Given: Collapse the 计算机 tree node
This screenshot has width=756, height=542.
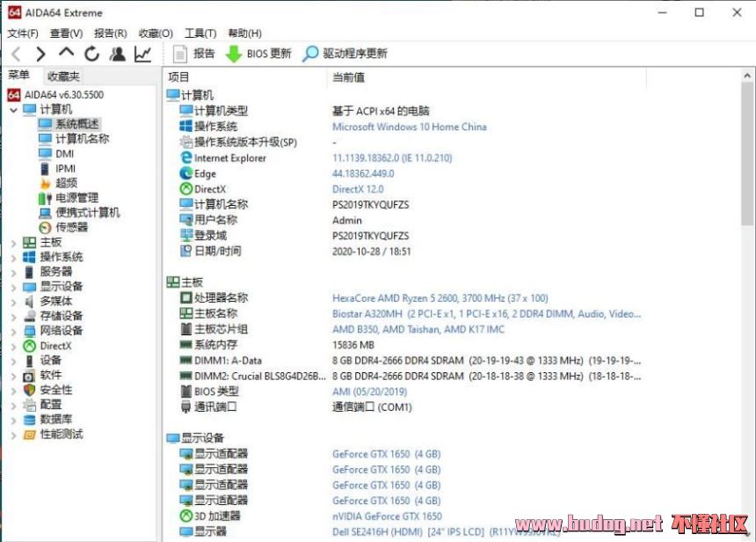Looking at the screenshot, I should click(x=13, y=110).
